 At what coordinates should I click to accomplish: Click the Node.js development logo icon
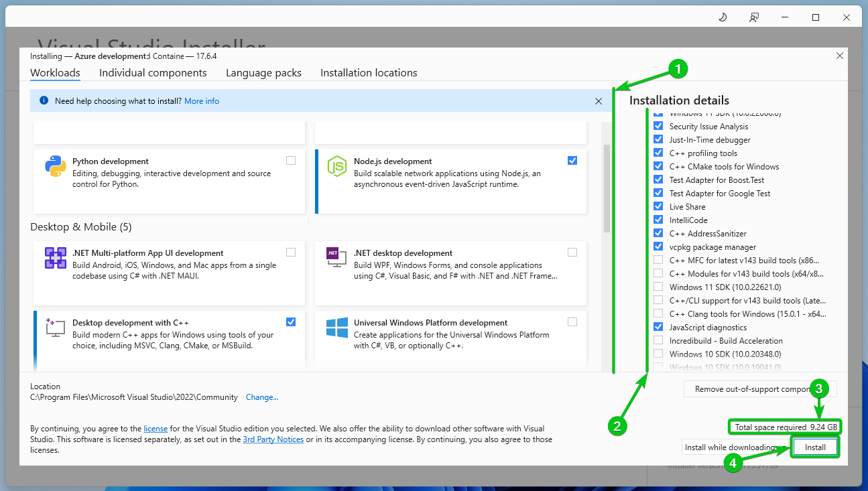[336, 165]
